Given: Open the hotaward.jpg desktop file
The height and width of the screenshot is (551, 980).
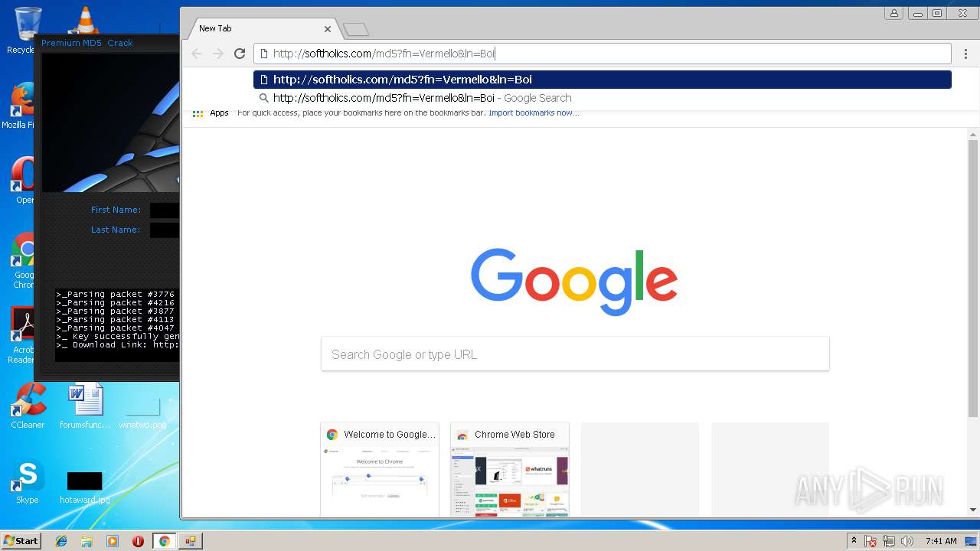Looking at the screenshot, I should click(84, 487).
